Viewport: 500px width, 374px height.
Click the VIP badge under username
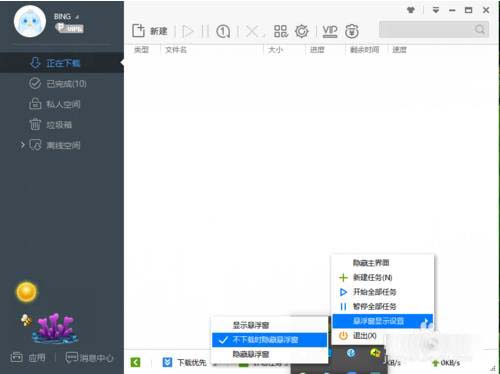[69, 28]
